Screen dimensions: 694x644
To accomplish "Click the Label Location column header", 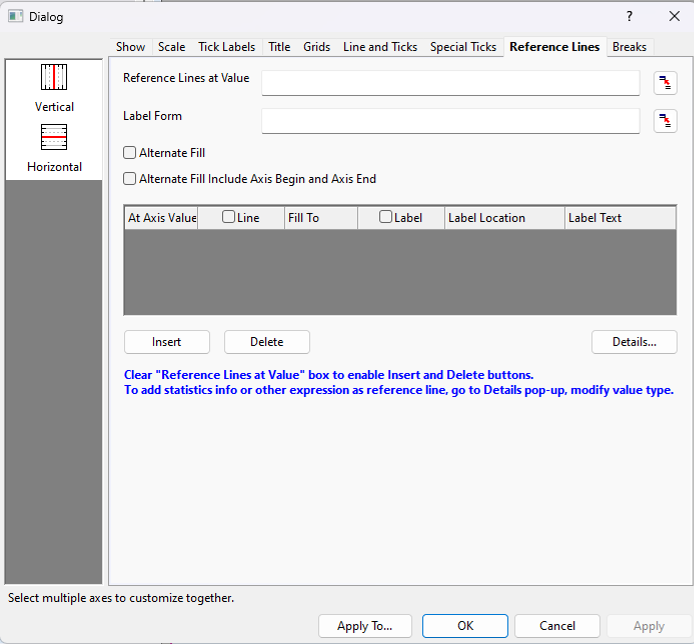I will point(505,218).
